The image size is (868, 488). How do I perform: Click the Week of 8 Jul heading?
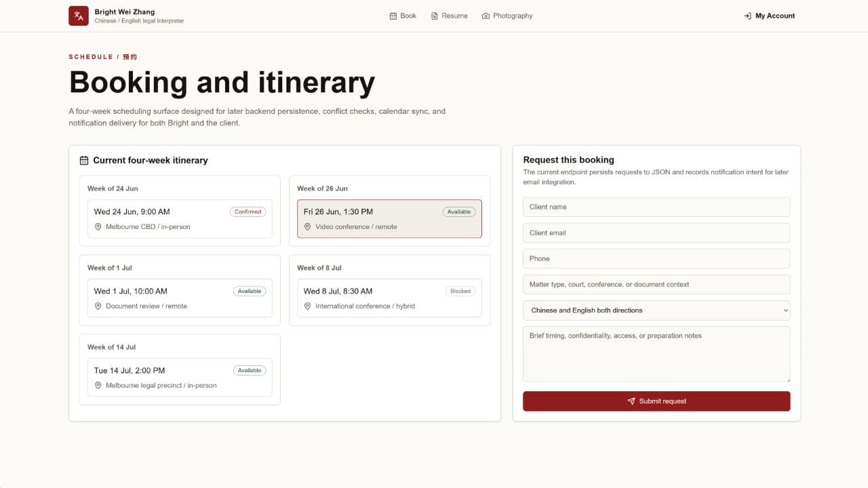click(319, 268)
